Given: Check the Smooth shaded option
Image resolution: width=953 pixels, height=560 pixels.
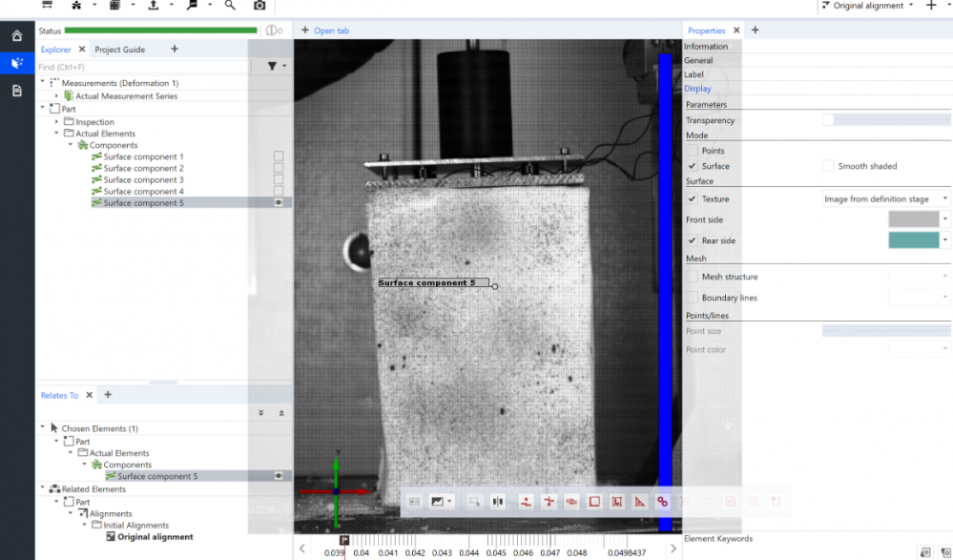Looking at the screenshot, I should point(827,166).
